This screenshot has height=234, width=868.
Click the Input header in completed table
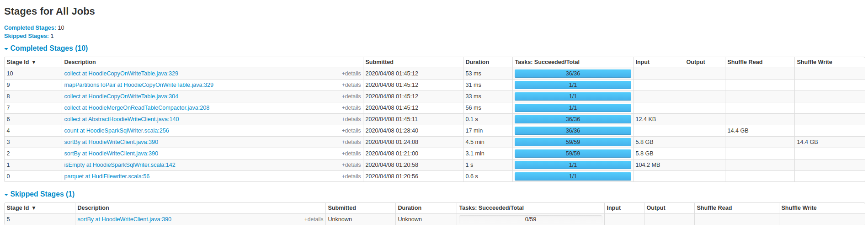pos(643,62)
